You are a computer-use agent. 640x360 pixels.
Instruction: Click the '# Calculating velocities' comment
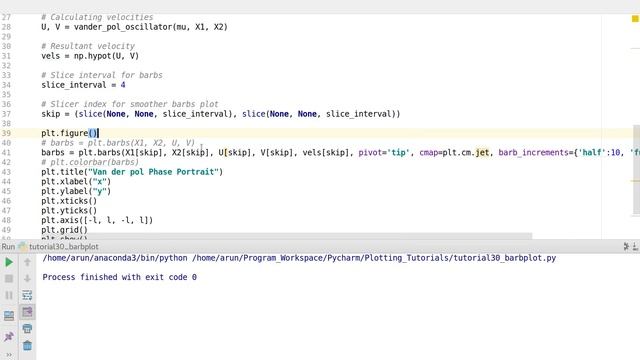97,17
